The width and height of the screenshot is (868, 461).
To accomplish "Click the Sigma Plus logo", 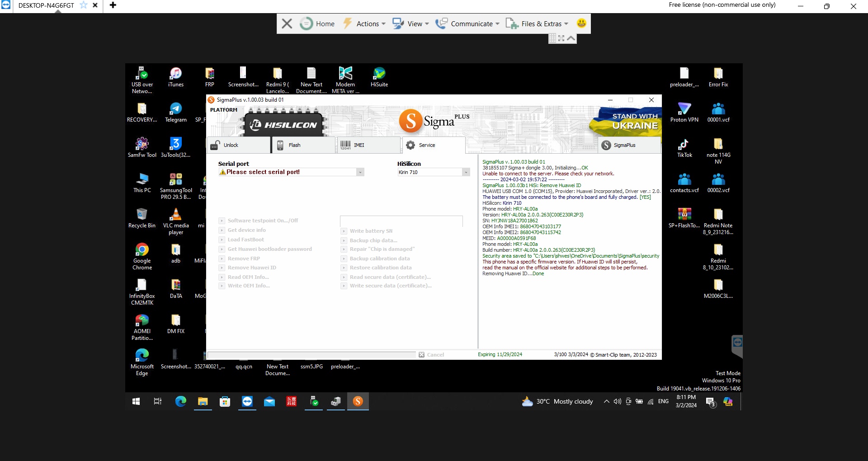I will point(434,121).
